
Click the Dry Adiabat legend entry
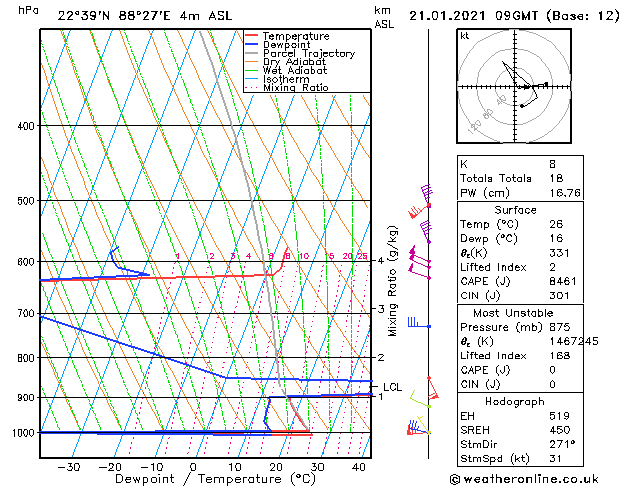pos(285,62)
